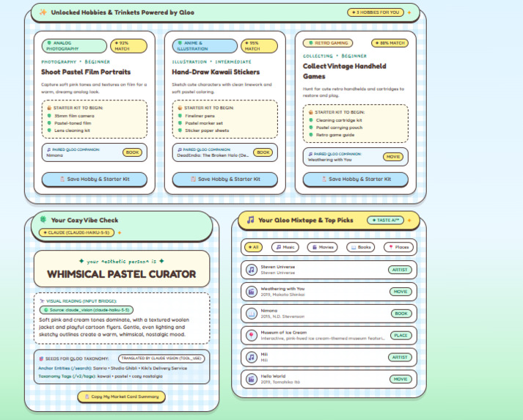Click the clover icon beside Your Cozy Vibe Check

pos(43,219)
